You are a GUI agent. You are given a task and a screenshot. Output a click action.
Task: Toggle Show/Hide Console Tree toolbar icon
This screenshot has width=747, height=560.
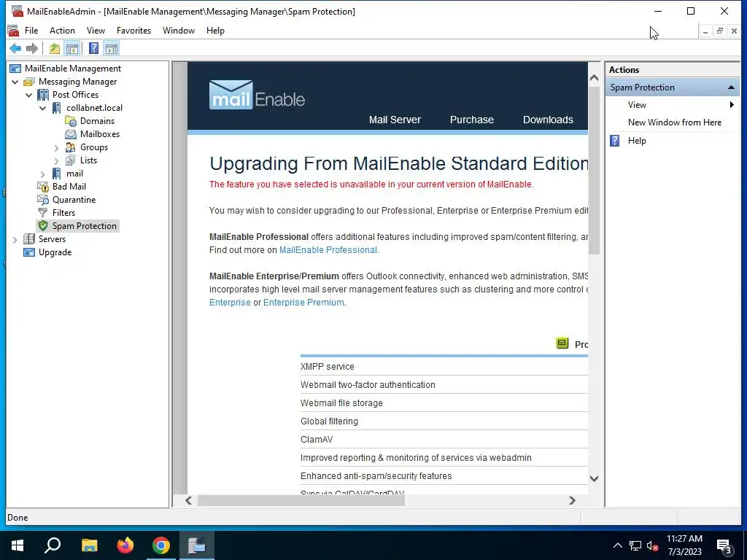(72, 48)
